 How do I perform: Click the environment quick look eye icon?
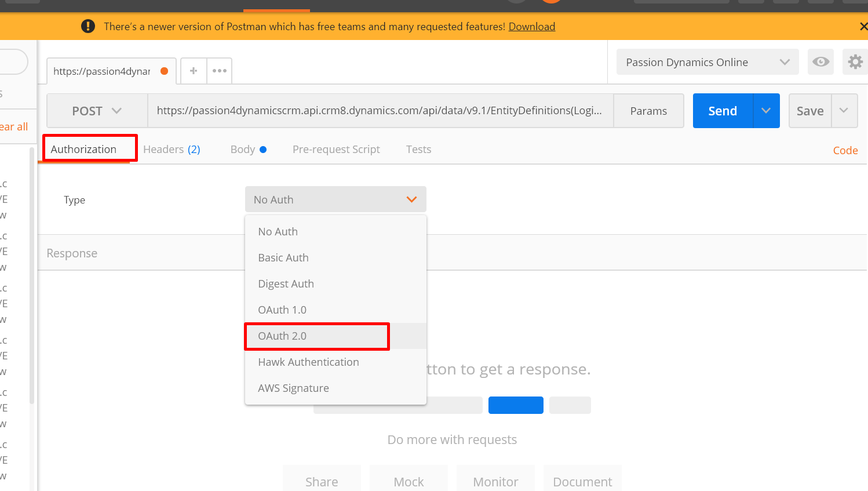point(820,62)
